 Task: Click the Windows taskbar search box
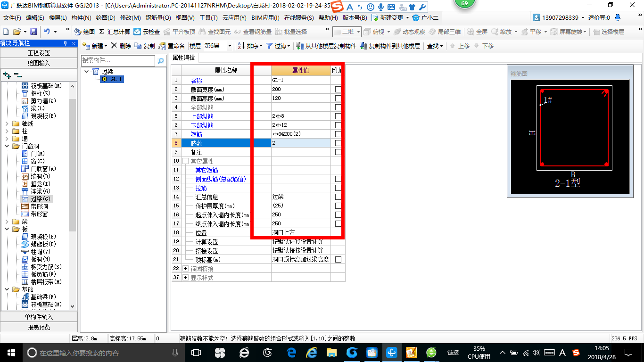click(x=103, y=352)
